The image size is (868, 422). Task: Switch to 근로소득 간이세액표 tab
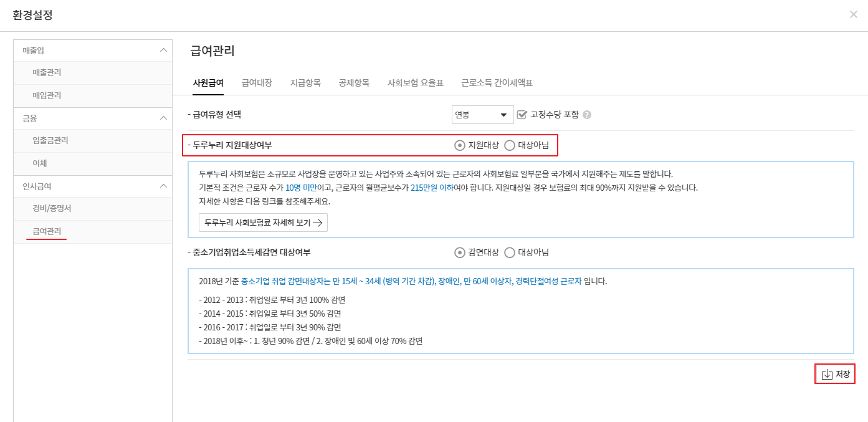497,83
